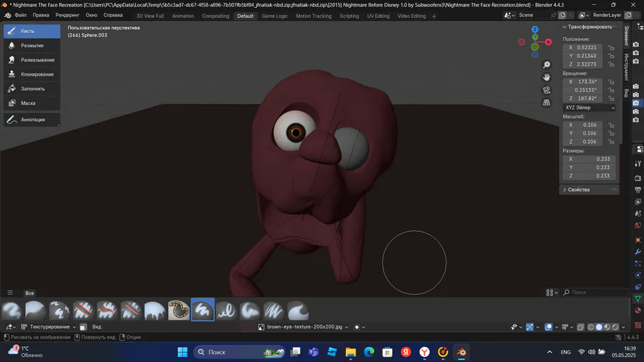This screenshot has width=644, height=362.
Task: Open the Object Constraints properties tab
Action: pyautogui.click(x=638, y=287)
